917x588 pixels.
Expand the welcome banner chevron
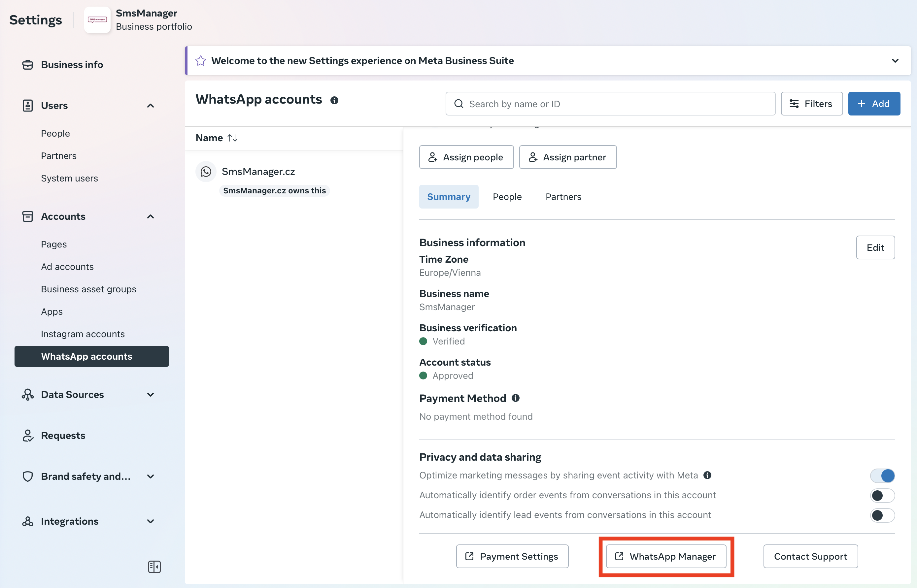click(895, 61)
